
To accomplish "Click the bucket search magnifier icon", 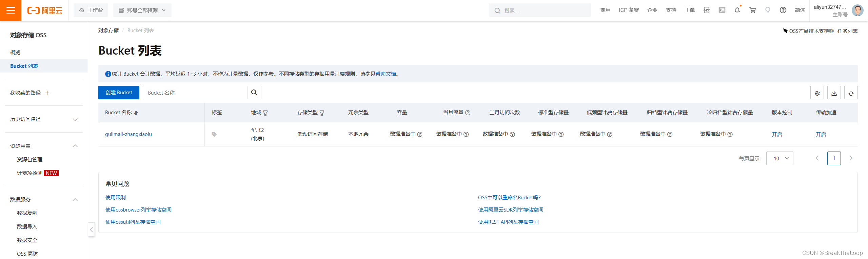I will (x=254, y=93).
